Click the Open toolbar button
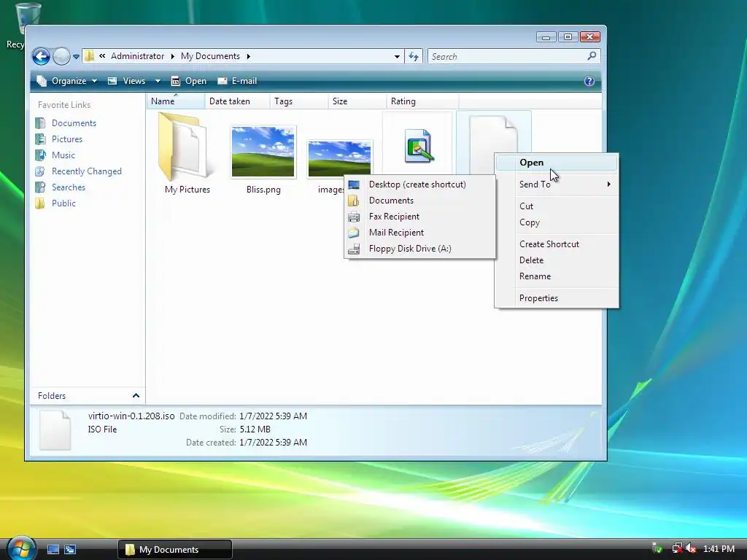 pyautogui.click(x=189, y=81)
